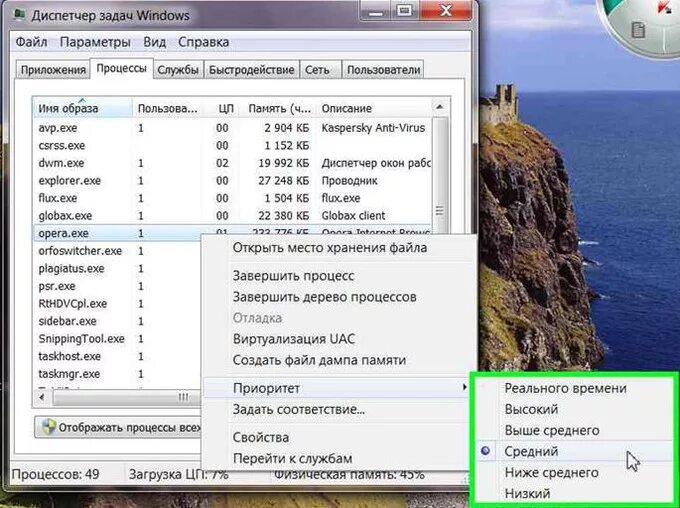This screenshot has height=508, width=680.
Task: Click Отображать процессы всех пользователей button
Action: click(x=118, y=428)
